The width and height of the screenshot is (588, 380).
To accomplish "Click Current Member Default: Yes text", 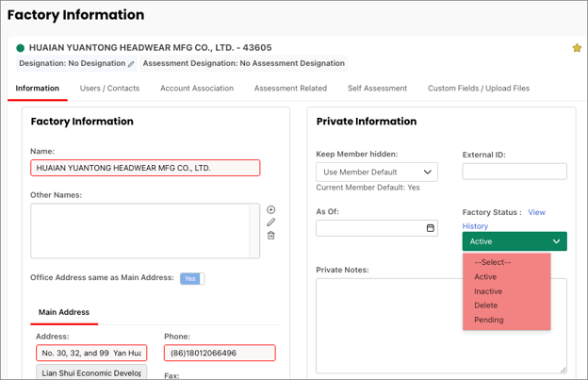I will point(367,188).
